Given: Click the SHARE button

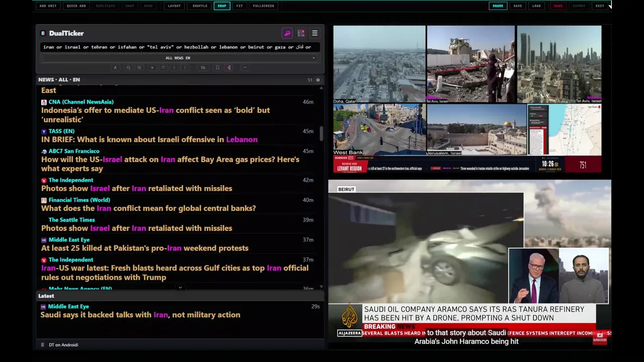Looking at the screenshot, I should (x=498, y=6).
